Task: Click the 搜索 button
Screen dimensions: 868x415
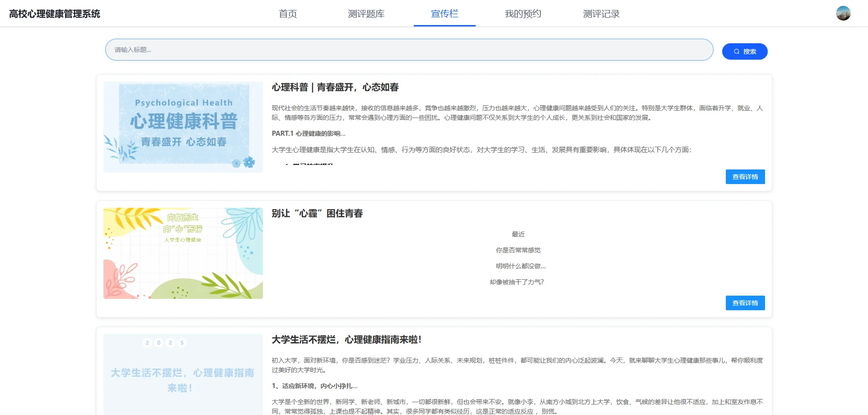Action: click(x=745, y=51)
